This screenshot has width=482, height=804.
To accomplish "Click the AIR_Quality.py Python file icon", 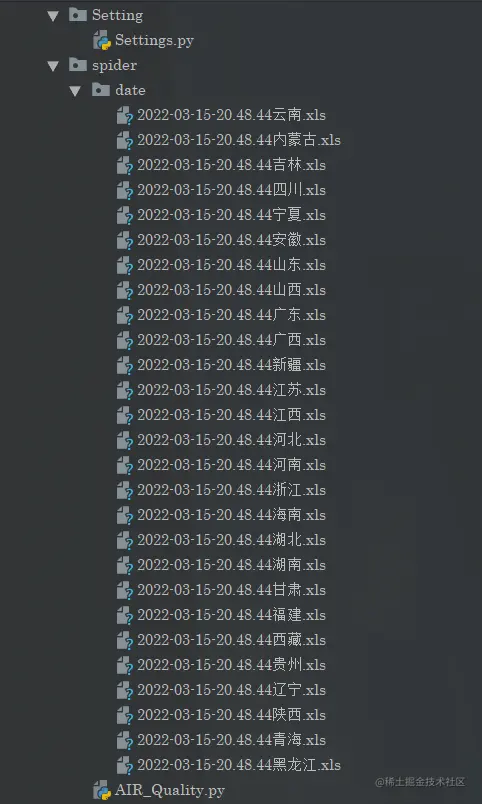I will (x=102, y=790).
